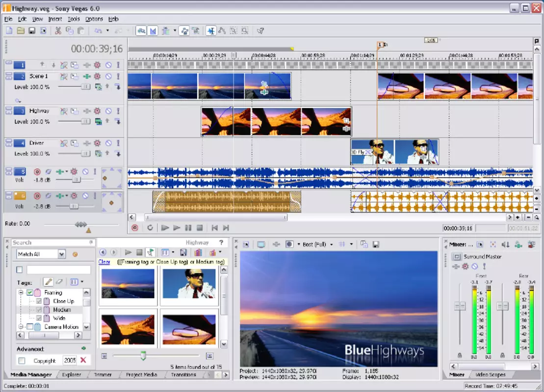
Task: Click the What's This help toolbar icon
Action: coord(260,31)
